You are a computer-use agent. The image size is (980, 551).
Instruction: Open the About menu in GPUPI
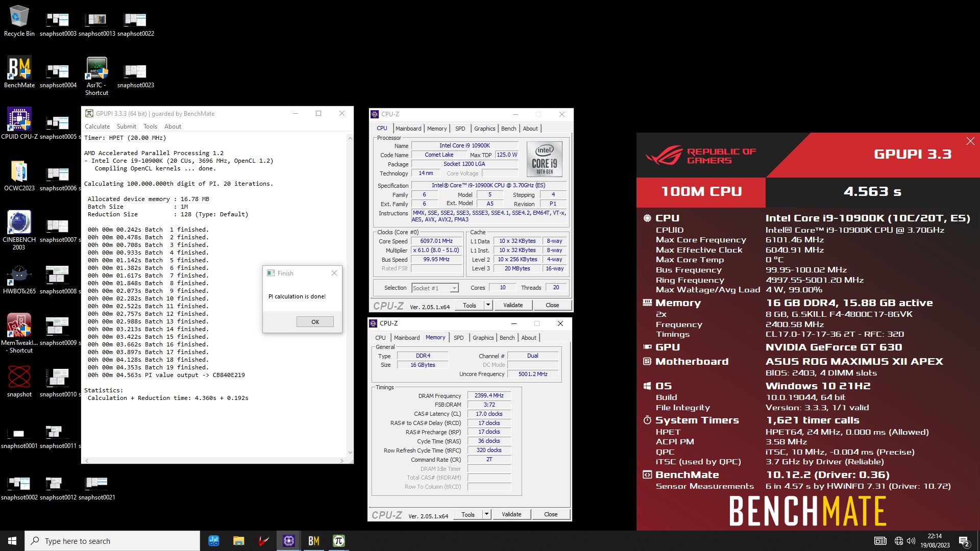[x=173, y=127]
